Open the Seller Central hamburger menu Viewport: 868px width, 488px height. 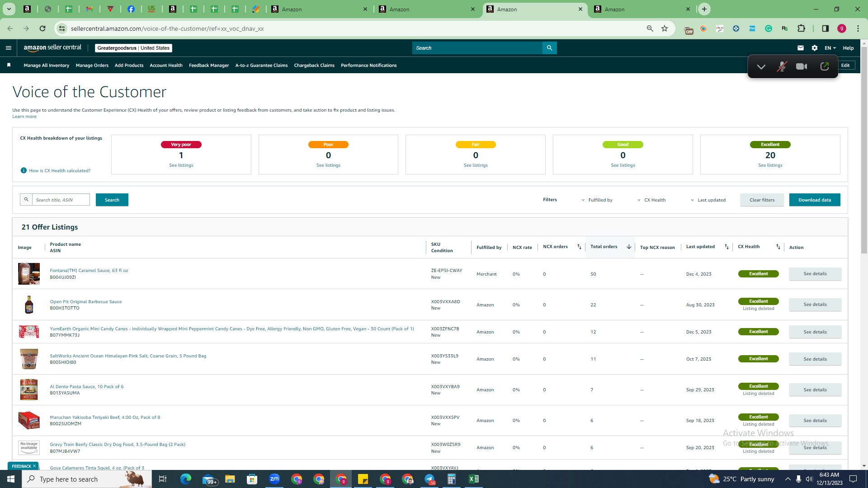[x=8, y=48]
